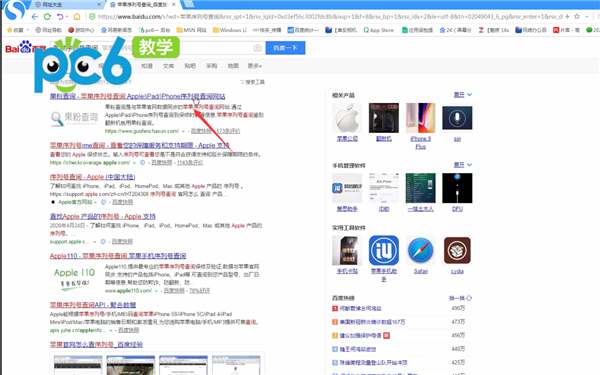Click the Safari compass app icon
This screenshot has width=600, height=375.
421,250
